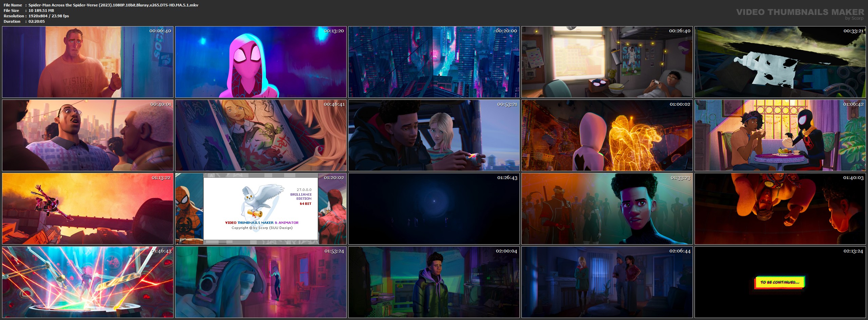Screen dimensions: 868x320
Task: Click the rooftop party thumbnail at 00:40:01
Action: point(88,135)
